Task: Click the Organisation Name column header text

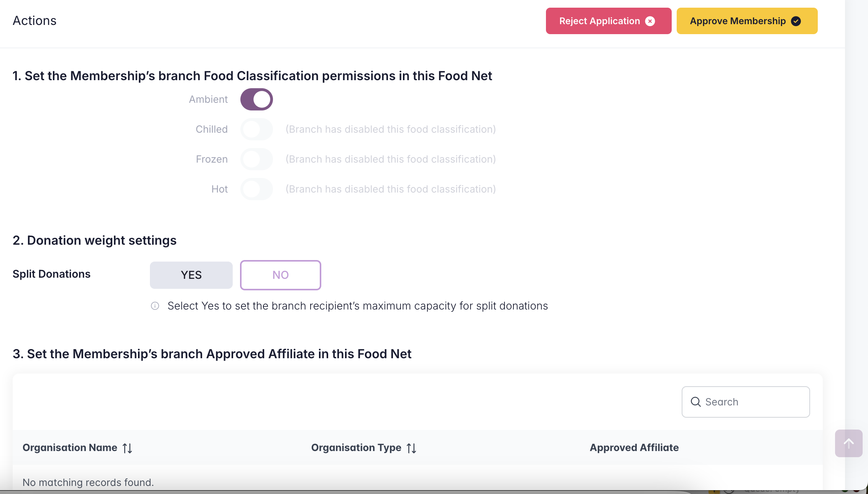Action: [70, 448]
